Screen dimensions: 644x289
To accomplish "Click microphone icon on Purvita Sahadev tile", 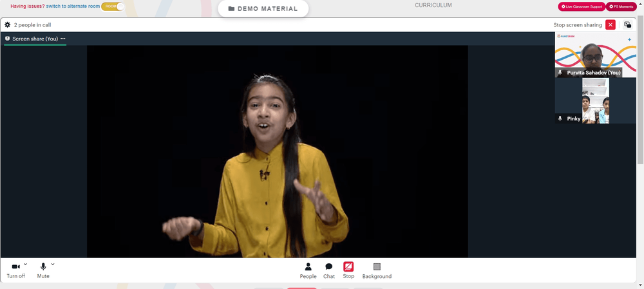I will [x=560, y=72].
